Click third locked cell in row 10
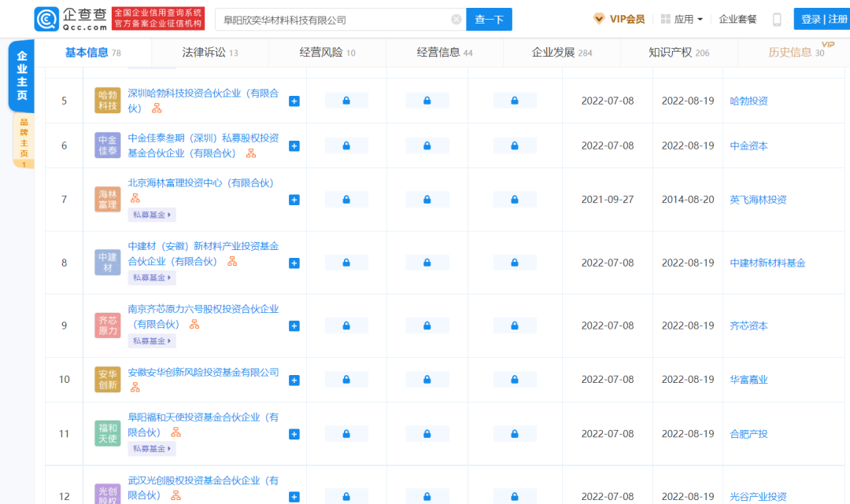Screen dimensions: 850x504 [x=515, y=380]
